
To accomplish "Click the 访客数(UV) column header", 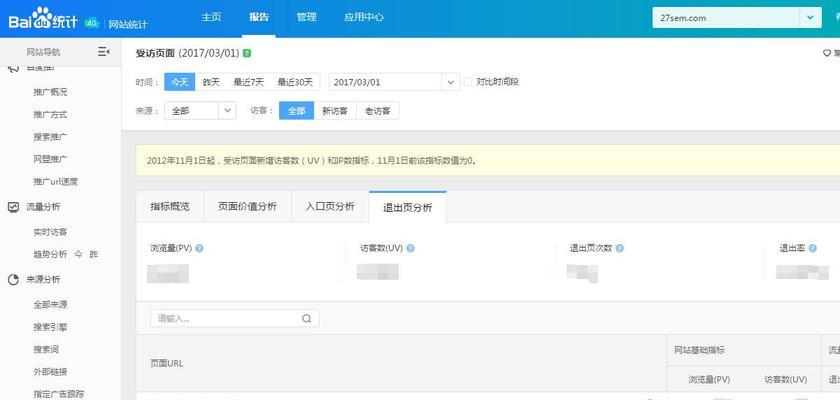I will click(785, 380).
